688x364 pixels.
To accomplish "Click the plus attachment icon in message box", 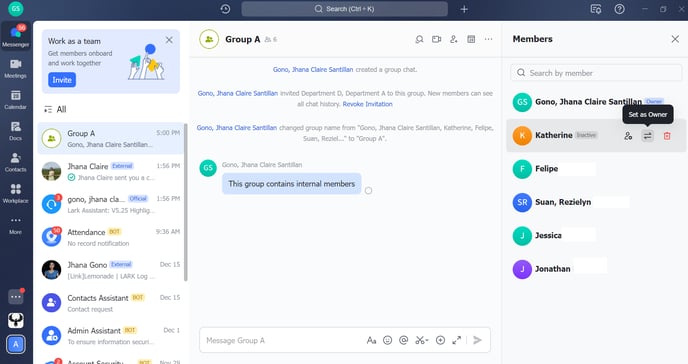I will 441,340.
